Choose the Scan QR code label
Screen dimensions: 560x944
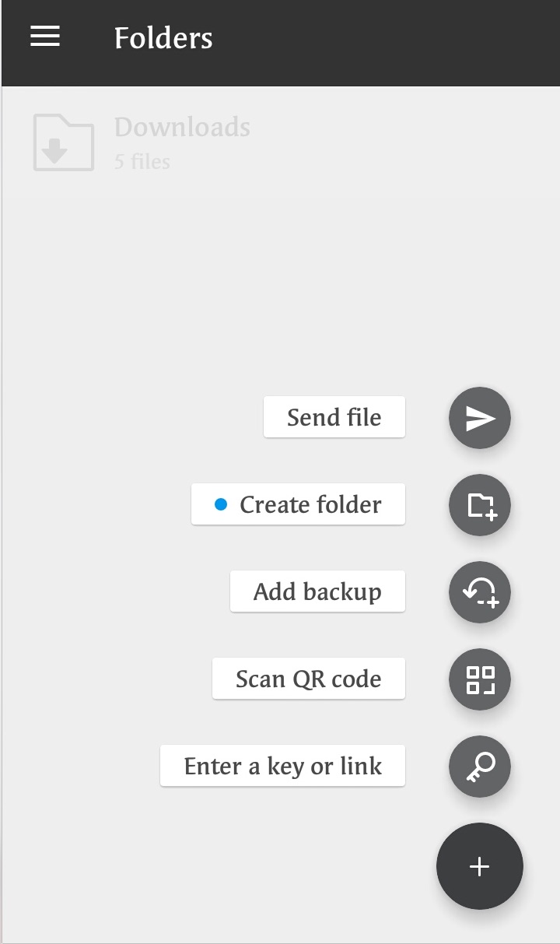point(308,679)
